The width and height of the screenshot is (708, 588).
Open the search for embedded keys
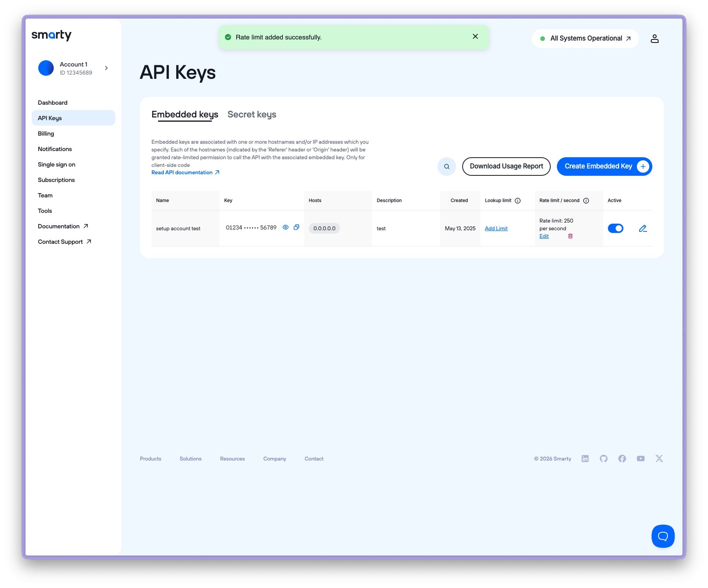[x=447, y=167]
